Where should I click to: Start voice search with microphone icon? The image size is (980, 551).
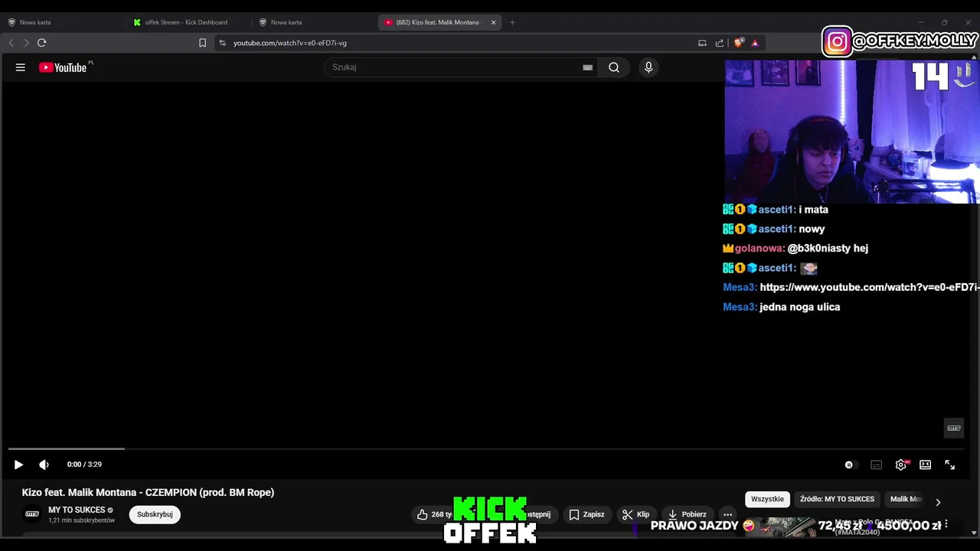pyautogui.click(x=648, y=67)
